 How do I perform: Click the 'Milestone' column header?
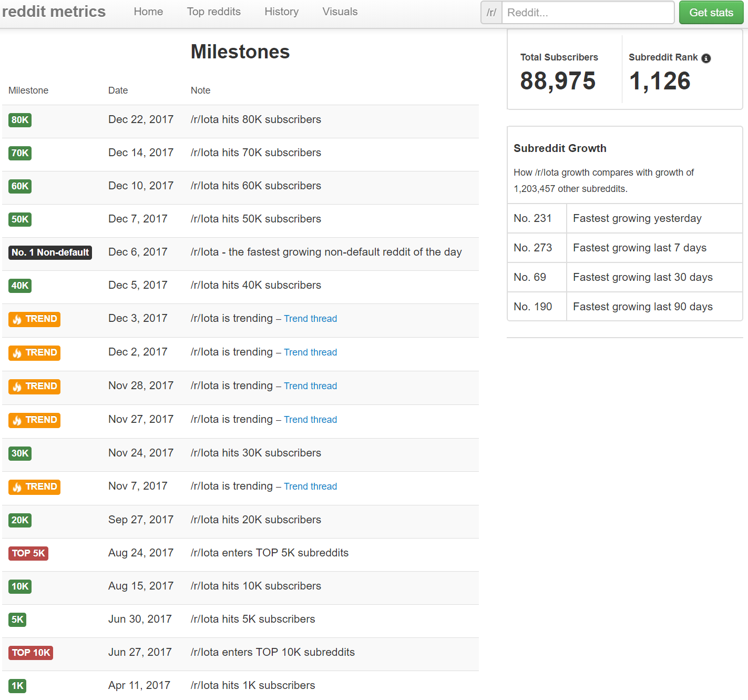[x=28, y=90]
